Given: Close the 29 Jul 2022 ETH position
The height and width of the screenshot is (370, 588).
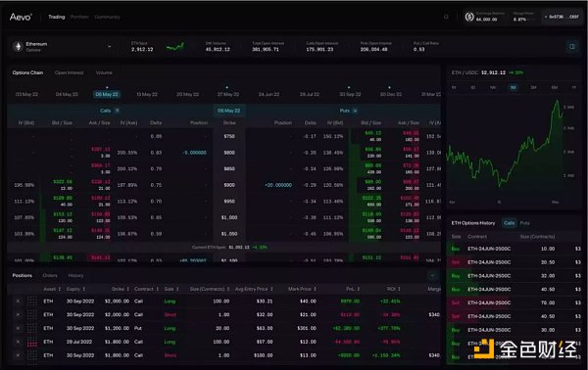Looking at the screenshot, I should [x=18, y=342].
